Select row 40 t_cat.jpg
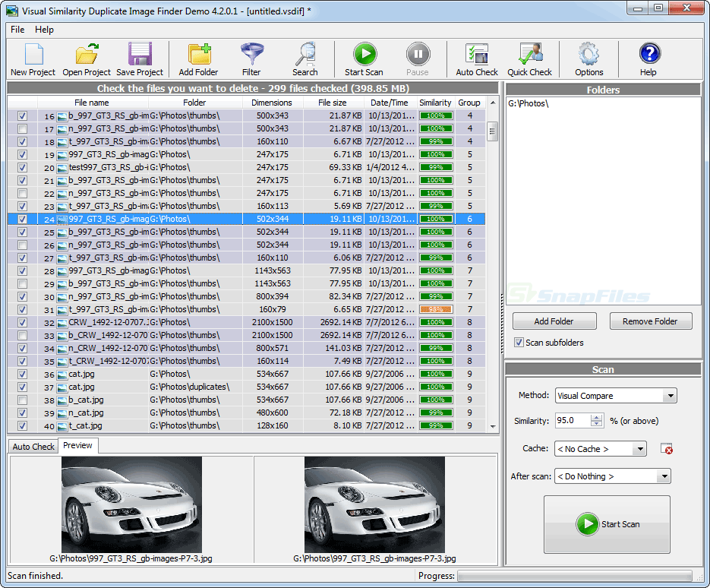The height and width of the screenshot is (588, 710). point(246,426)
